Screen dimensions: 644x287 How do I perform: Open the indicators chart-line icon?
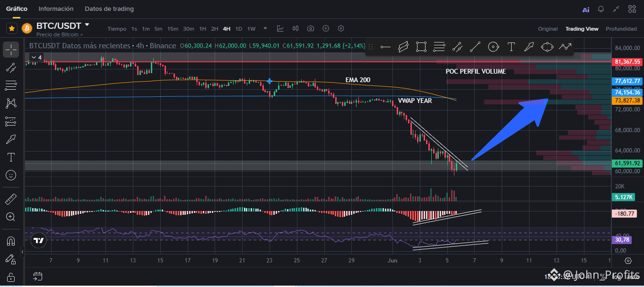280,29
